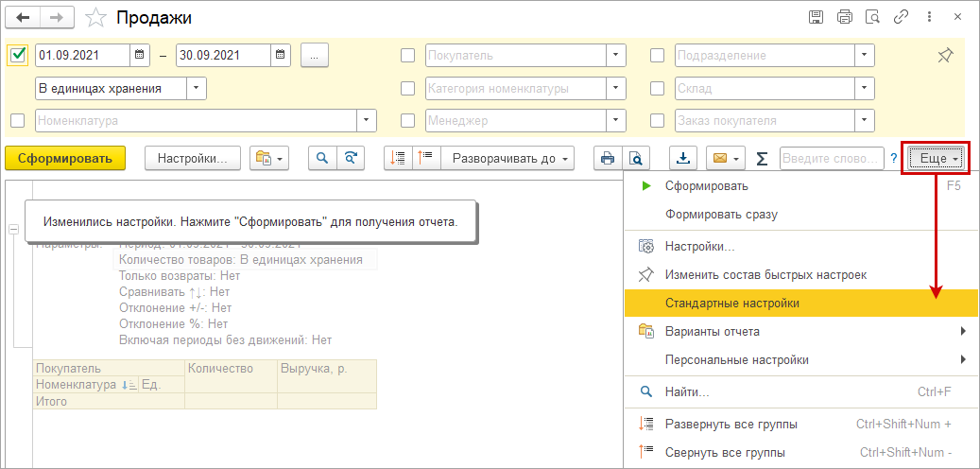The image size is (980, 469).
Task: Click the search text input field
Action: pos(831,159)
